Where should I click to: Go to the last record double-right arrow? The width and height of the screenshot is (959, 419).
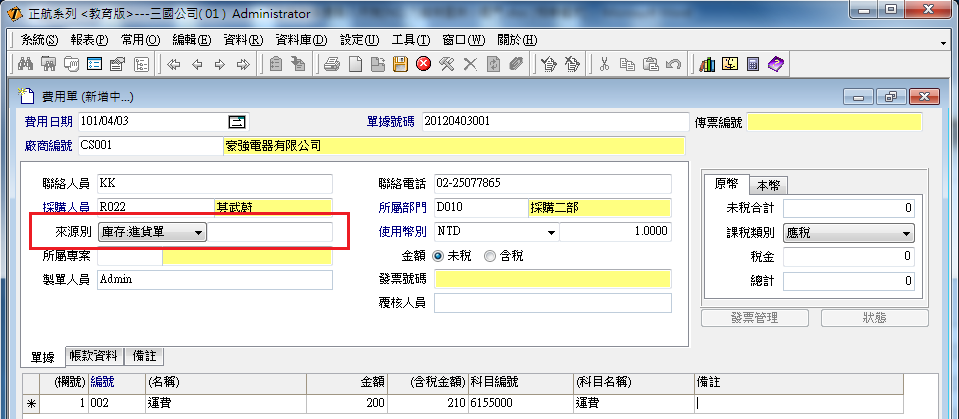[x=242, y=65]
